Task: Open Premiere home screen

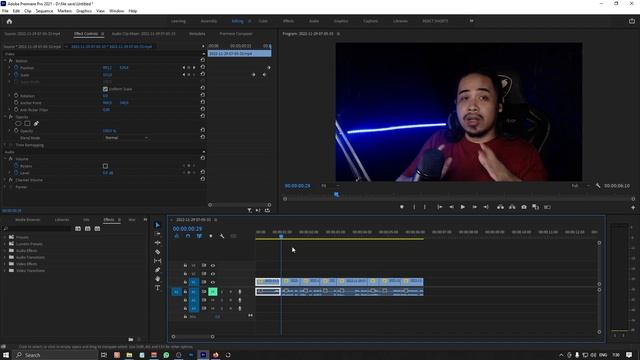Action: coord(9,21)
